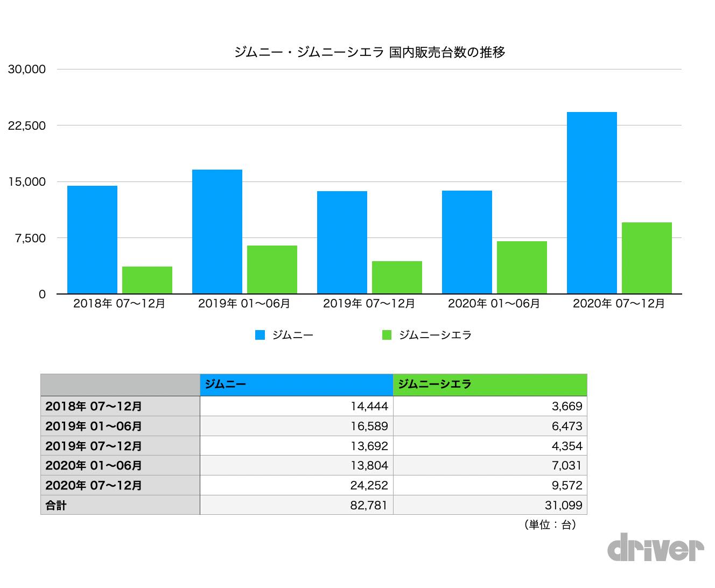Select the blue ジムニー bar for 2019年 07〜12月
The image size is (715, 588).
342,242
